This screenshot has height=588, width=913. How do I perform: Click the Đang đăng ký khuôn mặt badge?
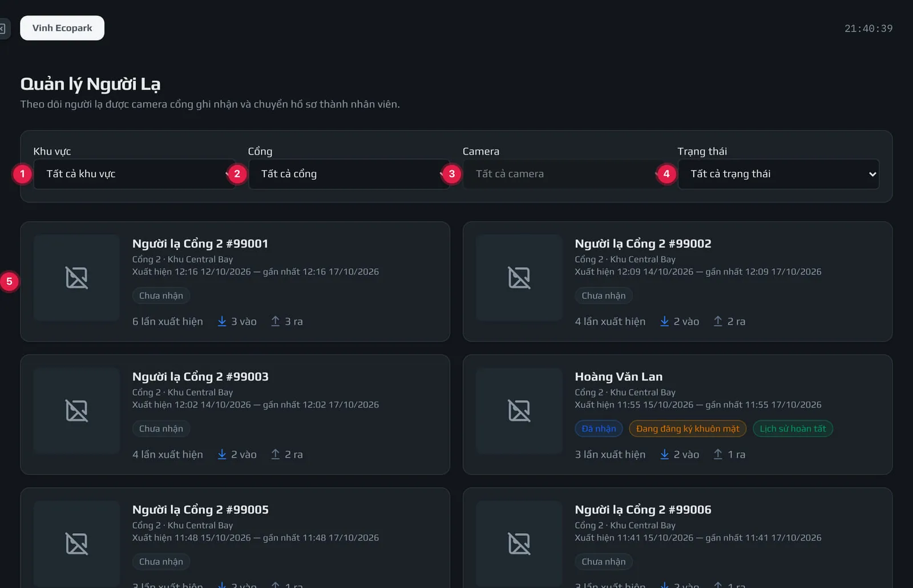(688, 428)
